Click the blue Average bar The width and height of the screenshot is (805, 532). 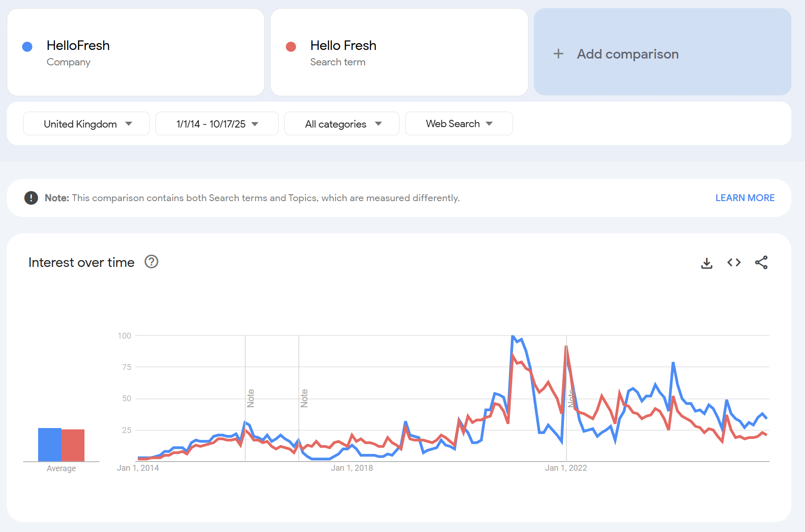pyautogui.click(x=49, y=445)
